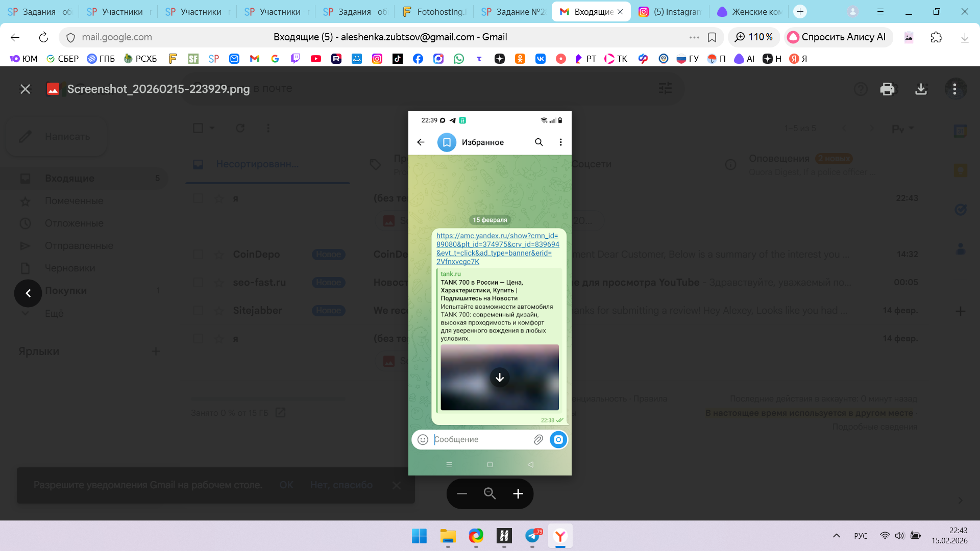Zoom in the preview image
980x551 pixels.
click(518, 493)
